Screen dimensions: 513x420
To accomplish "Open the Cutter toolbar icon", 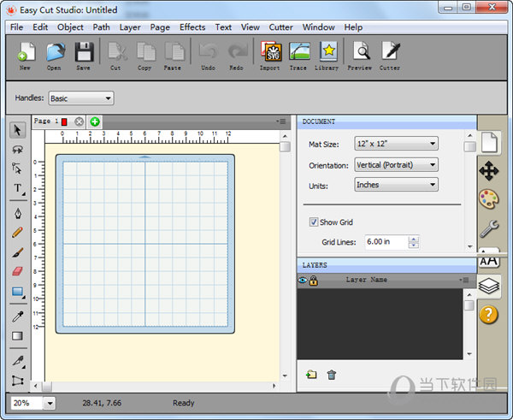I will coord(391,51).
